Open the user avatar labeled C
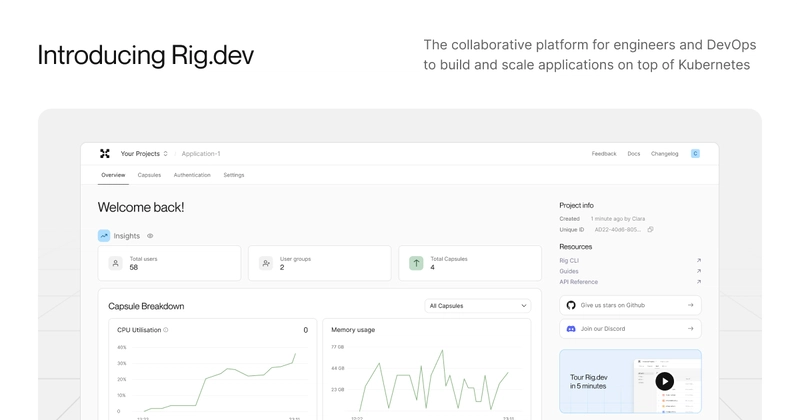This screenshot has height=420, width=800. point(695,154)
